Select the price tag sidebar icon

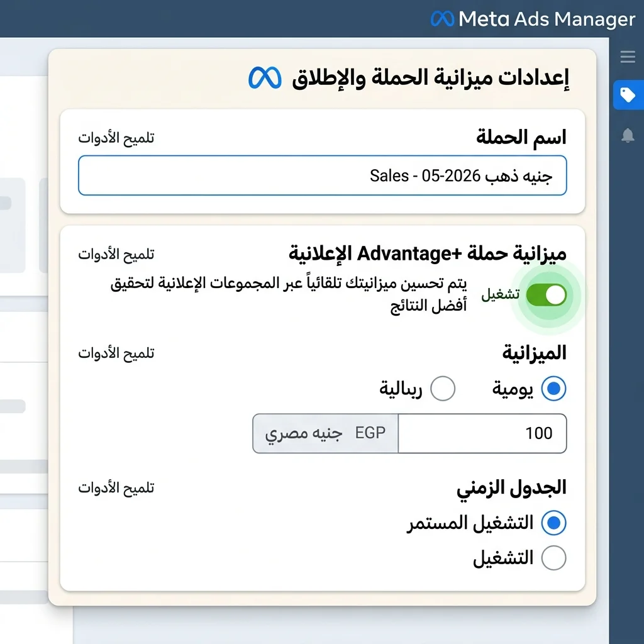coord(628,95)
